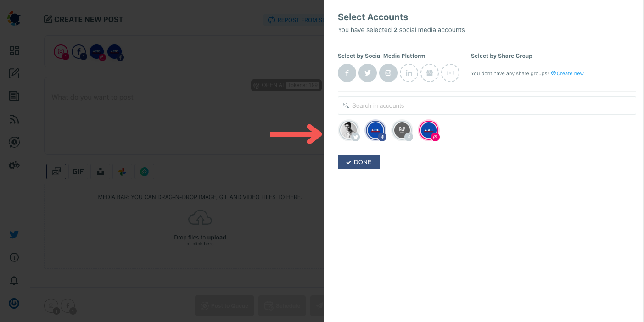Viewport: 644px width, 322px height.
Task: Click the Twitter bird icon in sidebar
Action: [14, 234]
